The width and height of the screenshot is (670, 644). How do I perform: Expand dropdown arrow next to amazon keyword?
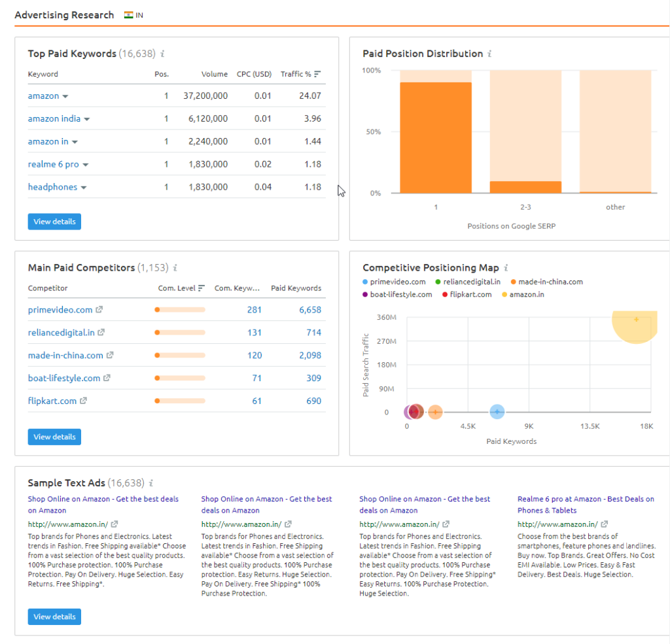[x=65, y=97]
